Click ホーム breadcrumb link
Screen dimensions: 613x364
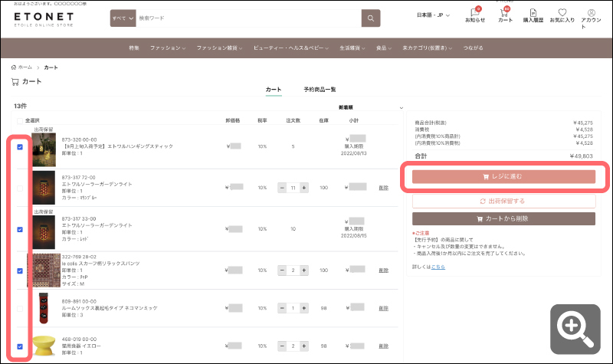25,67
